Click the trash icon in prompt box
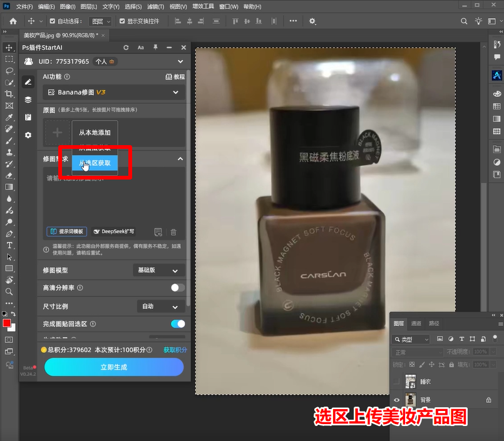Screen dimensions: 504x441 (x=173, y=232)
